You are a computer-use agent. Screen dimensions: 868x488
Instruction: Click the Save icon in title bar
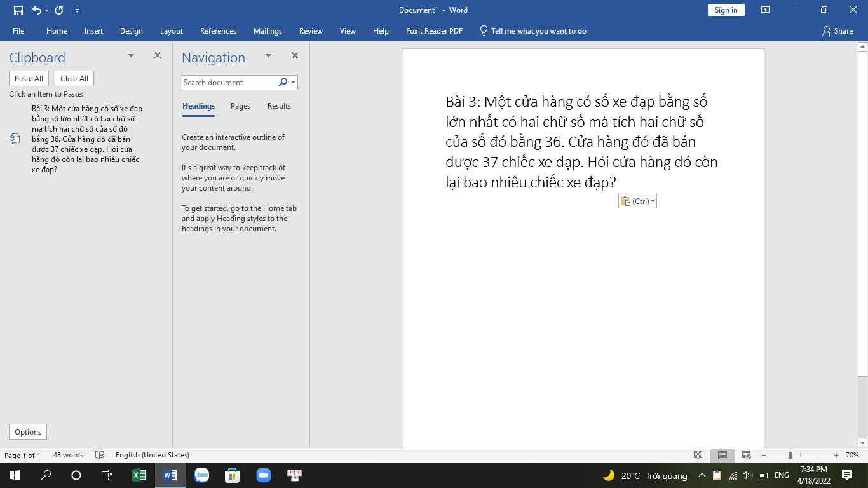point(18,10)
